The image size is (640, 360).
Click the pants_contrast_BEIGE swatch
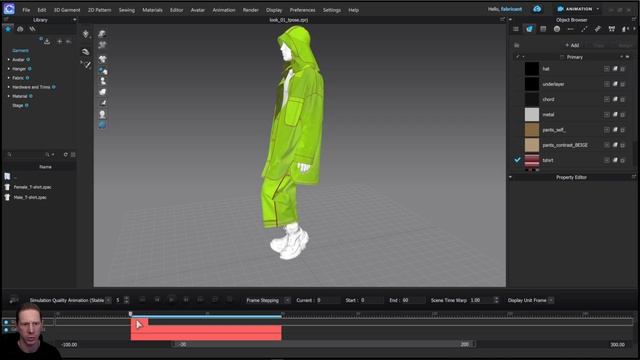click(x=532, y=145)
